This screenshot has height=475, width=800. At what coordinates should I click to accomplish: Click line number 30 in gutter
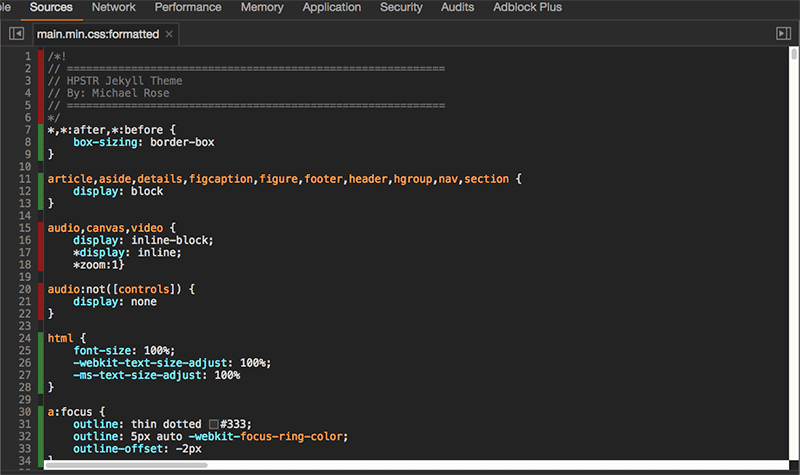click(25, 412)
